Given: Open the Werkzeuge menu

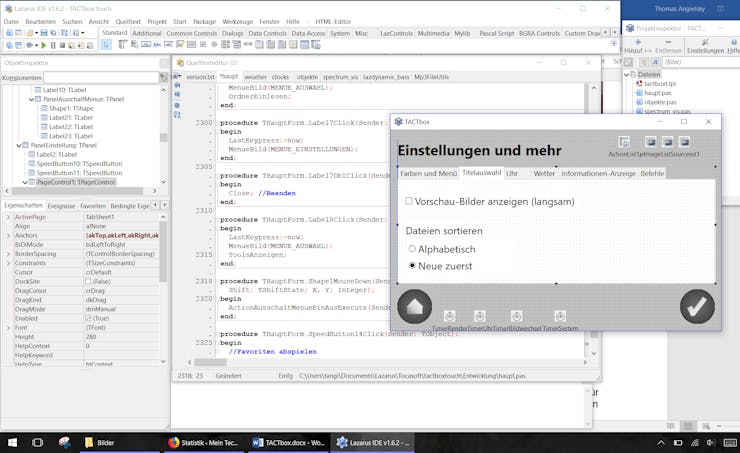Looking at the screenshot, I should [x=238, y=22].
